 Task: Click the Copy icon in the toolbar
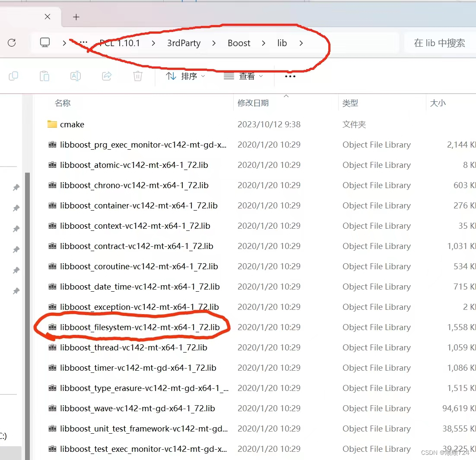tap(13, 76)
